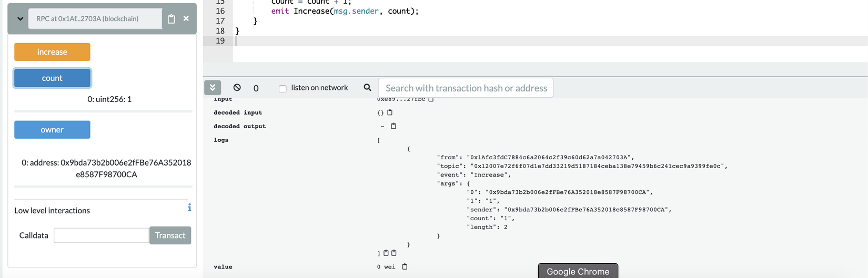Copy the transaction input data
This screenshot has width=868, height=278.
pyautogui.click(x=431, y=99)
